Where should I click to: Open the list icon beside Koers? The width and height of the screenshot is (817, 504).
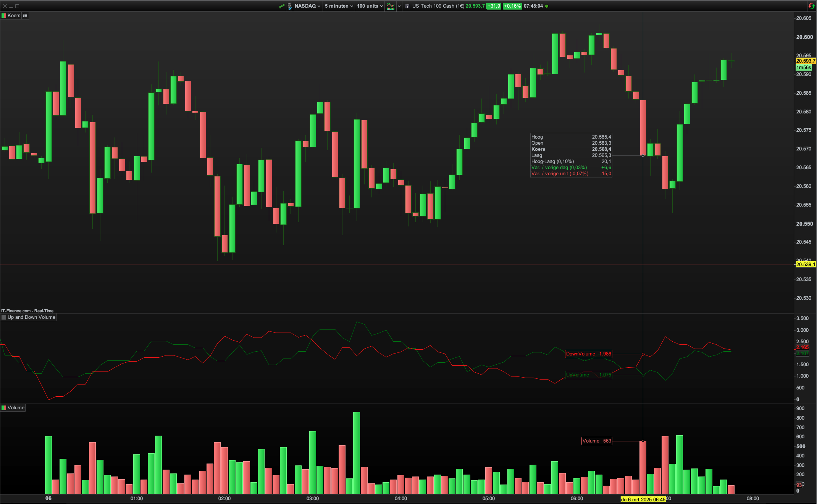(25, 16)
